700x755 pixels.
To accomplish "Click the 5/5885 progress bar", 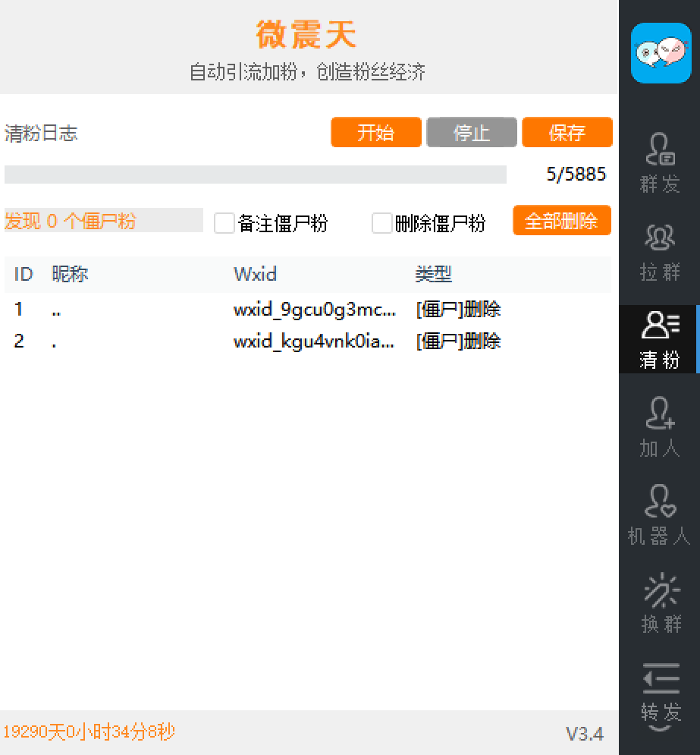I will coord(256,174).
